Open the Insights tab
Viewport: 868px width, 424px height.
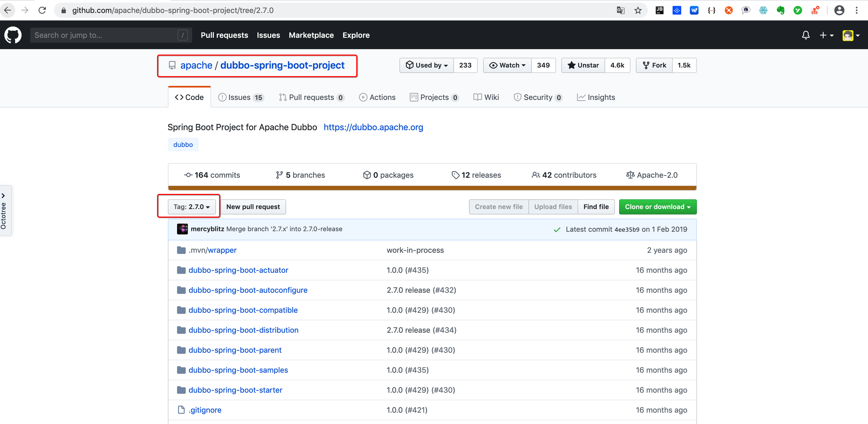(596, 97)
